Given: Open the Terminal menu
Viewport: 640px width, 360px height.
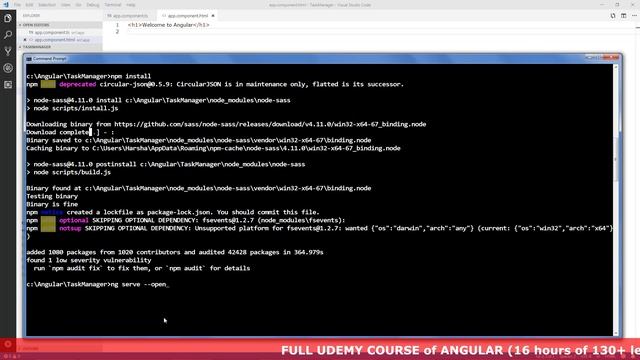Looking at the screenshot, I should (x=113, y=5).
